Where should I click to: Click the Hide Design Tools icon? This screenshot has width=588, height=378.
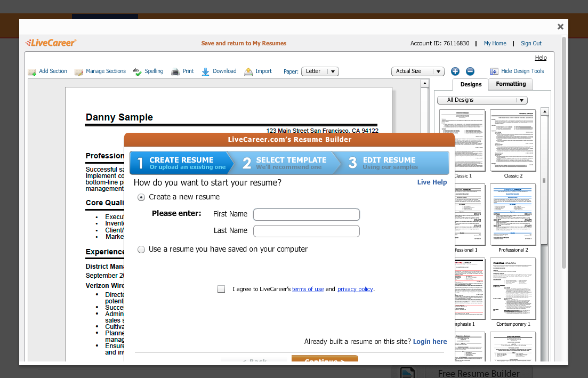494,71
